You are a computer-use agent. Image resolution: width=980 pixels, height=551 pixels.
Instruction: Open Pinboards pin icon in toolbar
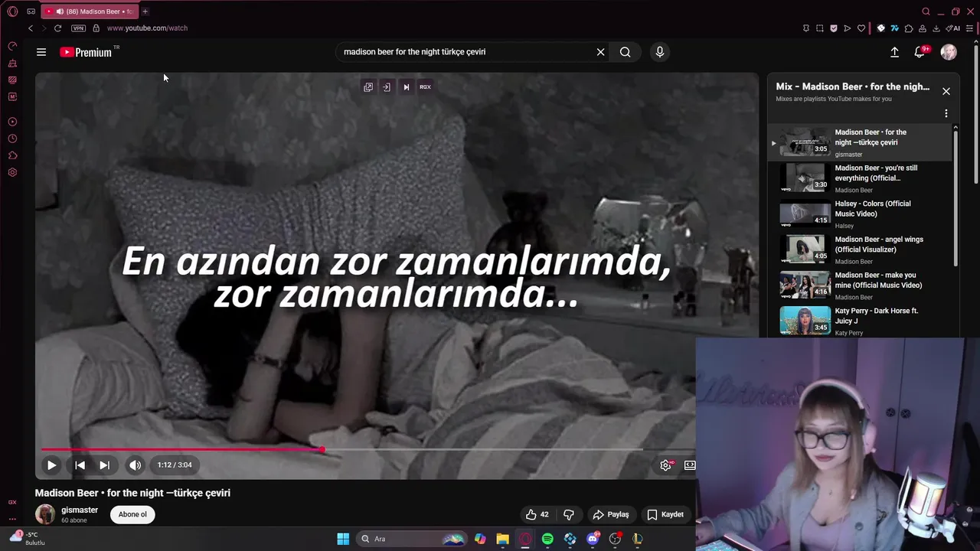pos(805,28)
